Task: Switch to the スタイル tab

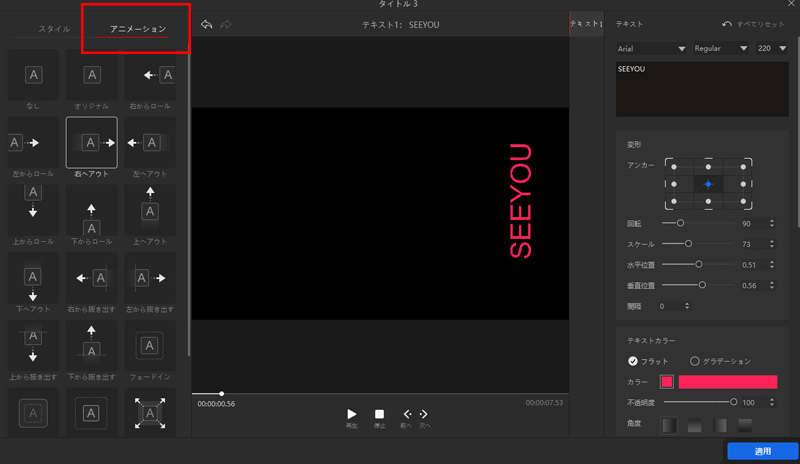Action: tap(54, 29)
